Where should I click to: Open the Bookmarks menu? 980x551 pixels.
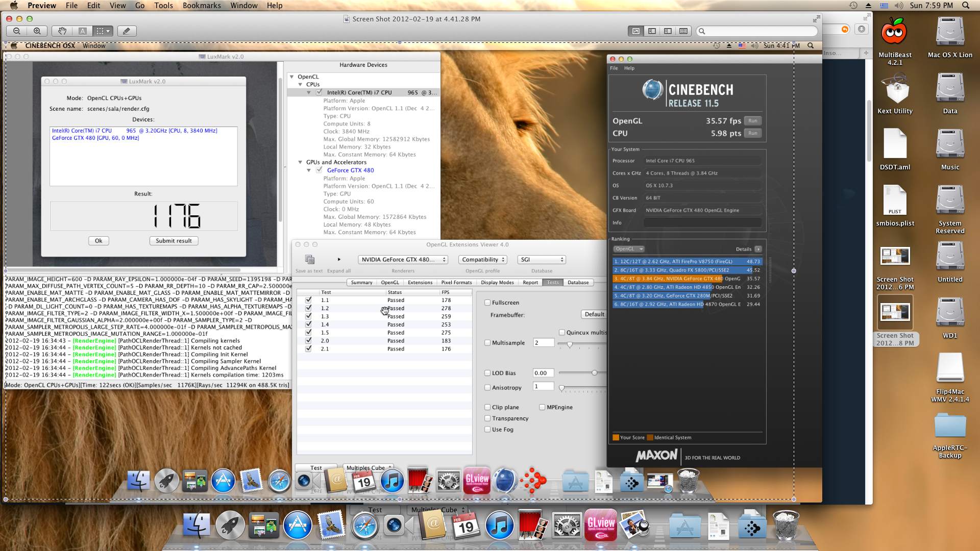click(x=202, y=5)
